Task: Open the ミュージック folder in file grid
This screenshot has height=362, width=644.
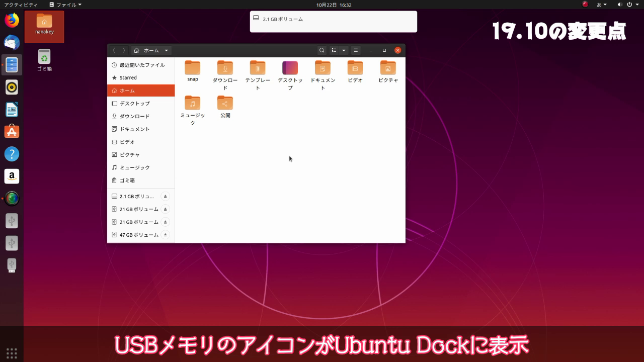Action: 192,111
